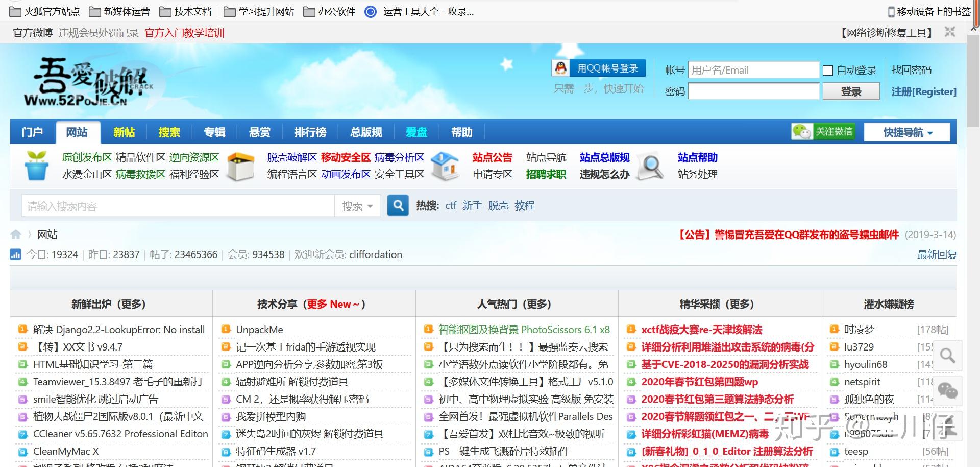
Task: Open the 学习提升网站 bookmark folder
Action: [259, 11]
